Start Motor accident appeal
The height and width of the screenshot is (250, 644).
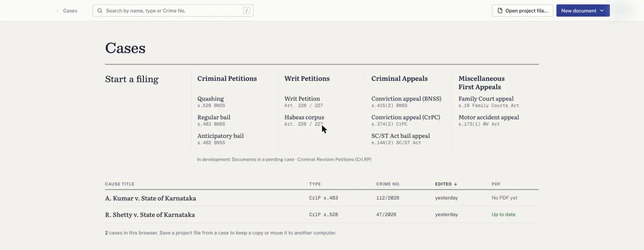pos(489,120)
